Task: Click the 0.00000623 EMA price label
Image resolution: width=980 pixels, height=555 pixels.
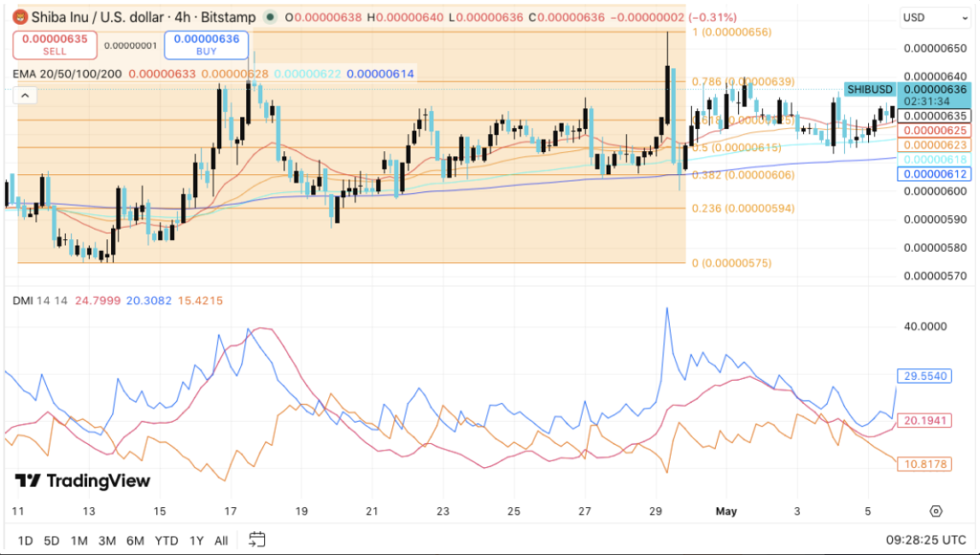Action: tap(934, 145)
